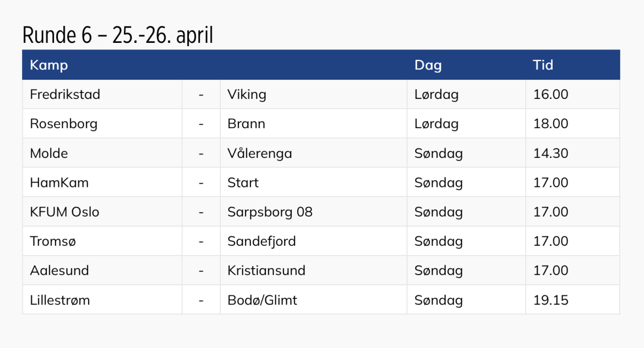
Task: Select the Kristiansund team cell
Action: (x=266, y=270)
